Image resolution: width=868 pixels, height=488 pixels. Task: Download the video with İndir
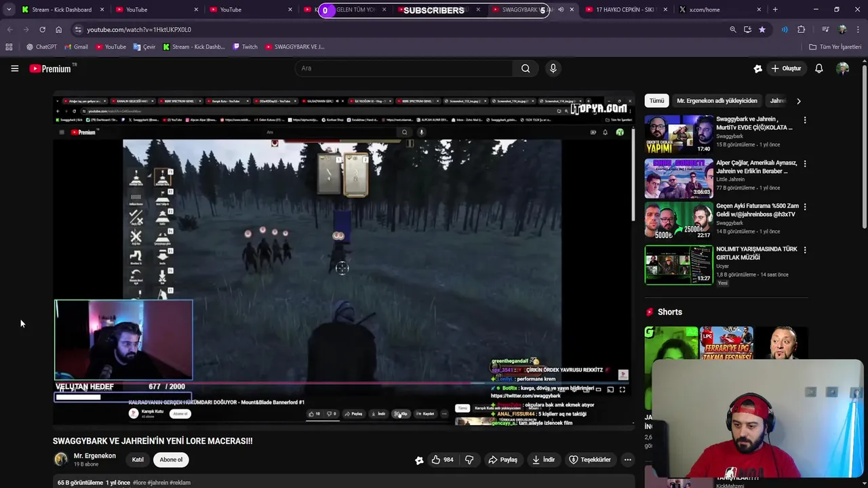point(543,460)
